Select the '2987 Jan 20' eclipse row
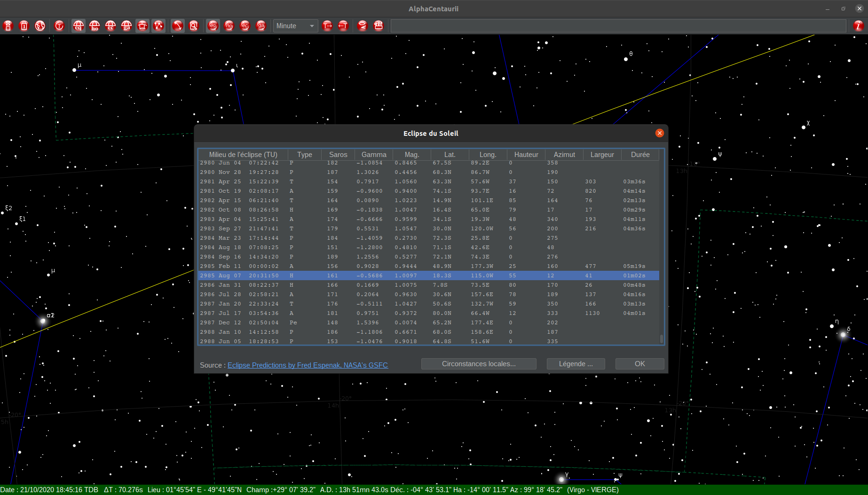The image size is (868, 495). pyautogui.click(x=429, y=304)
